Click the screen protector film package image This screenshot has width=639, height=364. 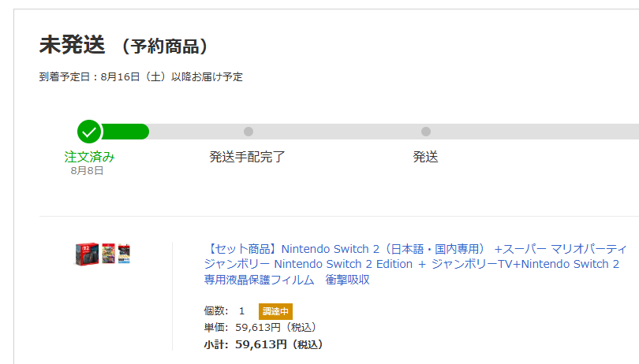[124, 254]
